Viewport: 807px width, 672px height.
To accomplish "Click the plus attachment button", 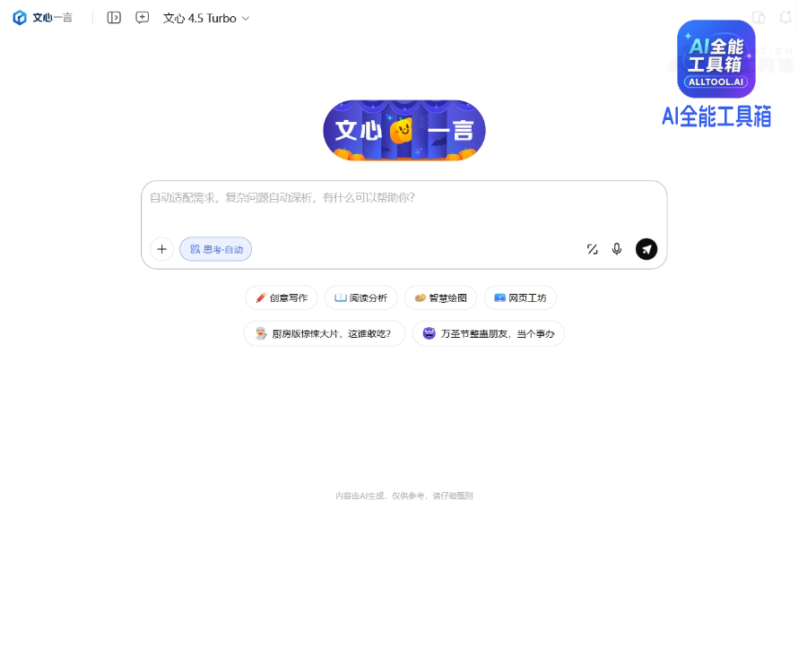I will [161, 249].
